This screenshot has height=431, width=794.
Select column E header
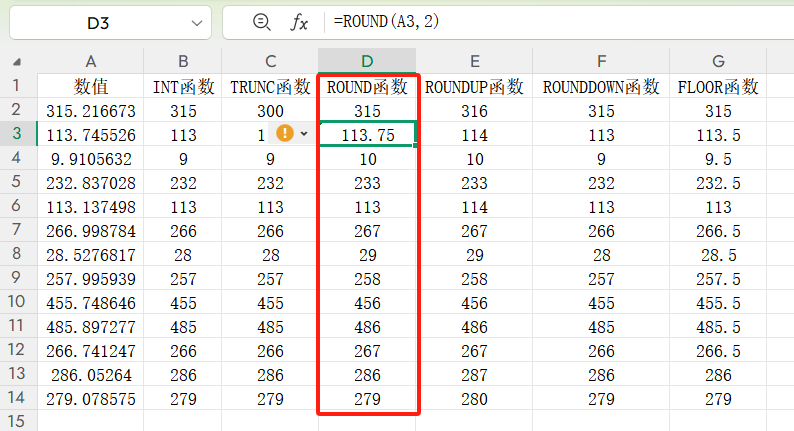coord(474,61)
